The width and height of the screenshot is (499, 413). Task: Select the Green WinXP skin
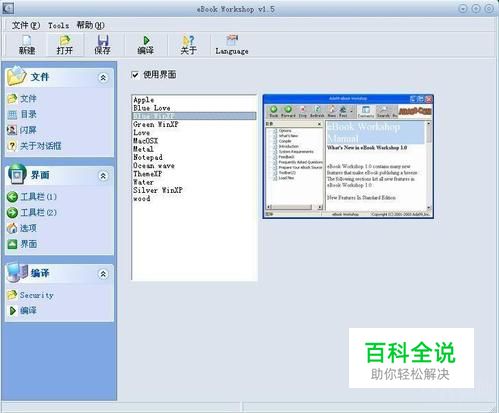tap(156, 124)
